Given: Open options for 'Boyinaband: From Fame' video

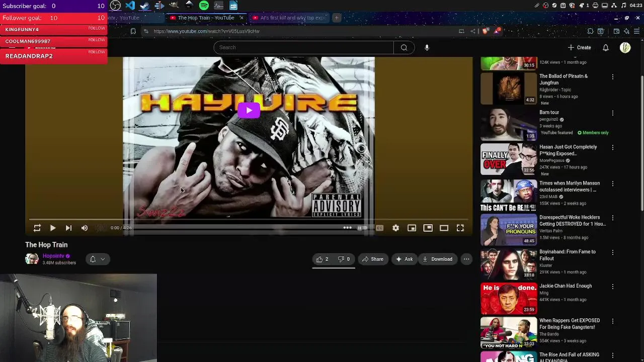Looking at the screenshot, I should [613, 252].
